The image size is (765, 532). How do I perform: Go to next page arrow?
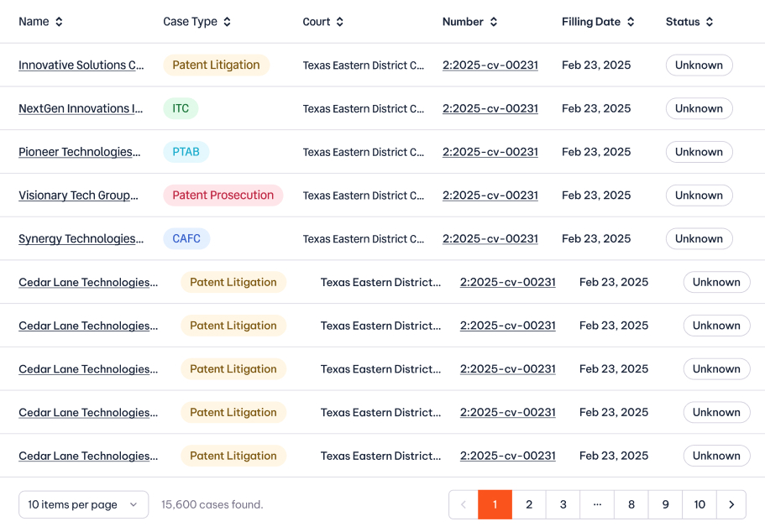pos(731,504)
